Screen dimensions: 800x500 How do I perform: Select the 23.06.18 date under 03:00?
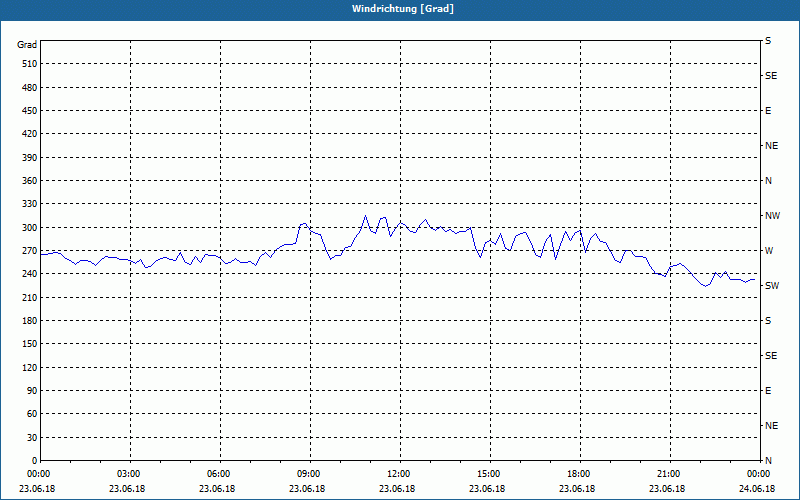point(127,489)
